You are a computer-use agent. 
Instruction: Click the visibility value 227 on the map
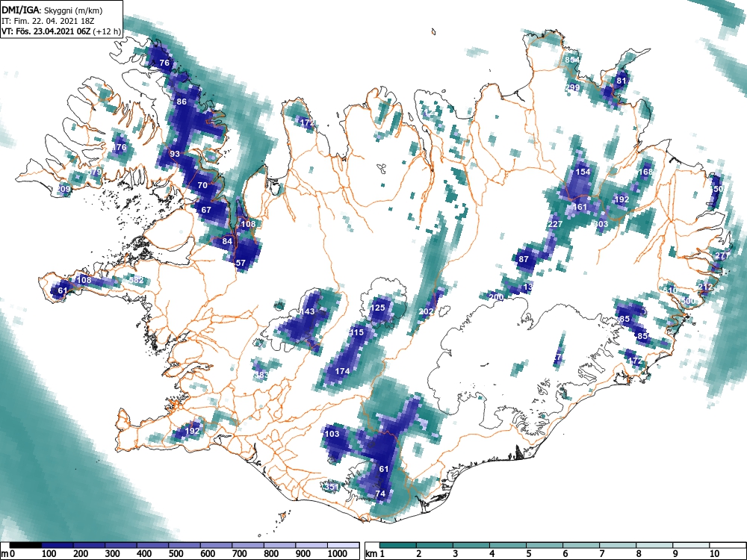click(556, 224)
